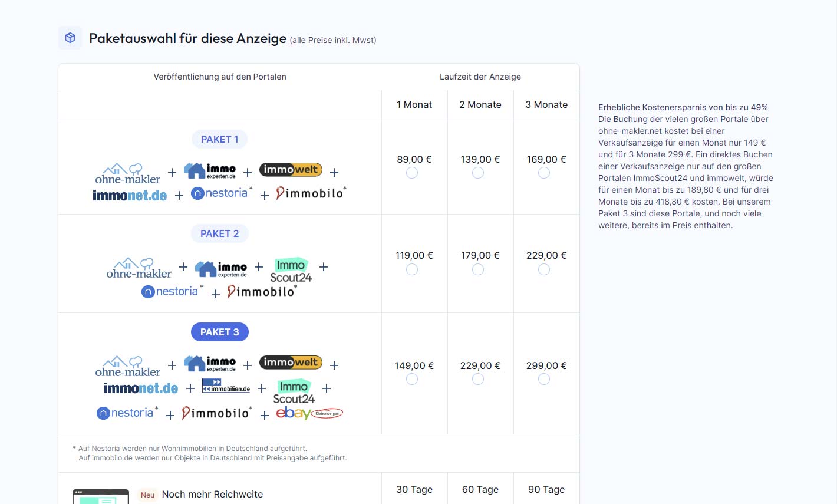Click immowelt logo in Paket 1
The width and height of the screenshot is (837, 504).
291,170
